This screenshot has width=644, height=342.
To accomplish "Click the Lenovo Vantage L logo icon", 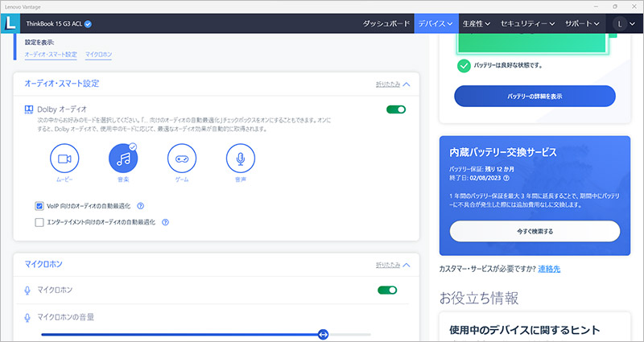I will tap(10, 23).
